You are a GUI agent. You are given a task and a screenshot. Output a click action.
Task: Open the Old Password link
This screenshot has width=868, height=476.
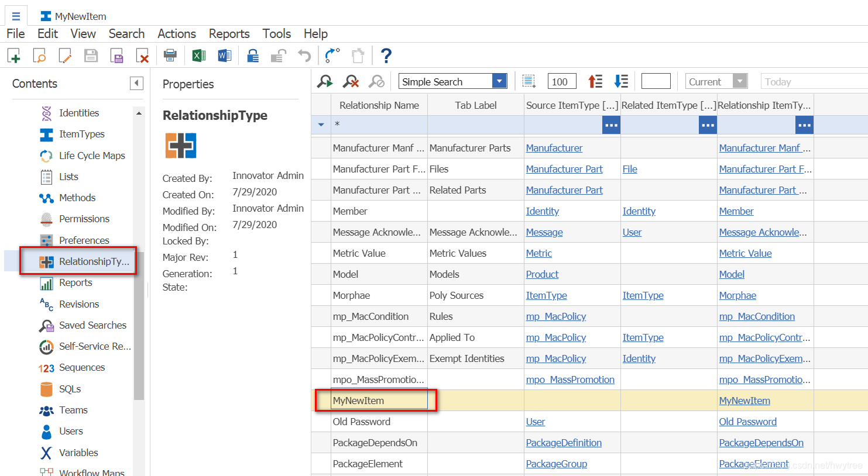747,422
